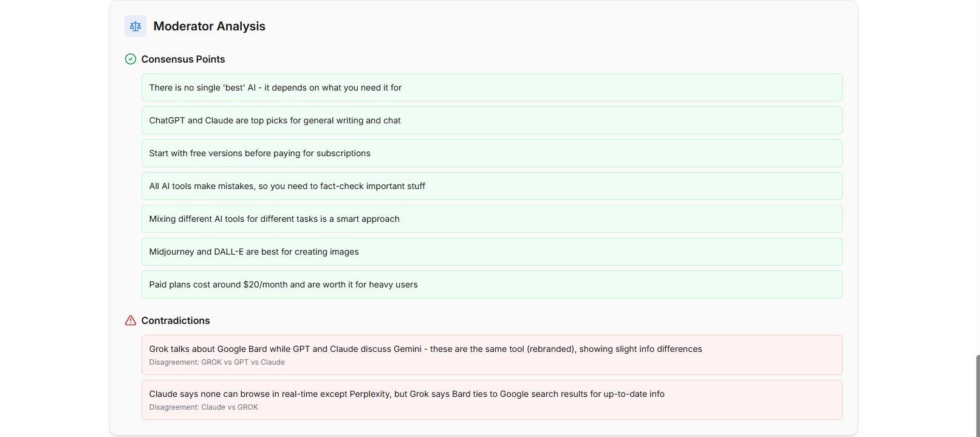This screenshot has height=437, width=980.
Task: Click the Grok talks about Google Bard contradiction
Action: [492, 355]
